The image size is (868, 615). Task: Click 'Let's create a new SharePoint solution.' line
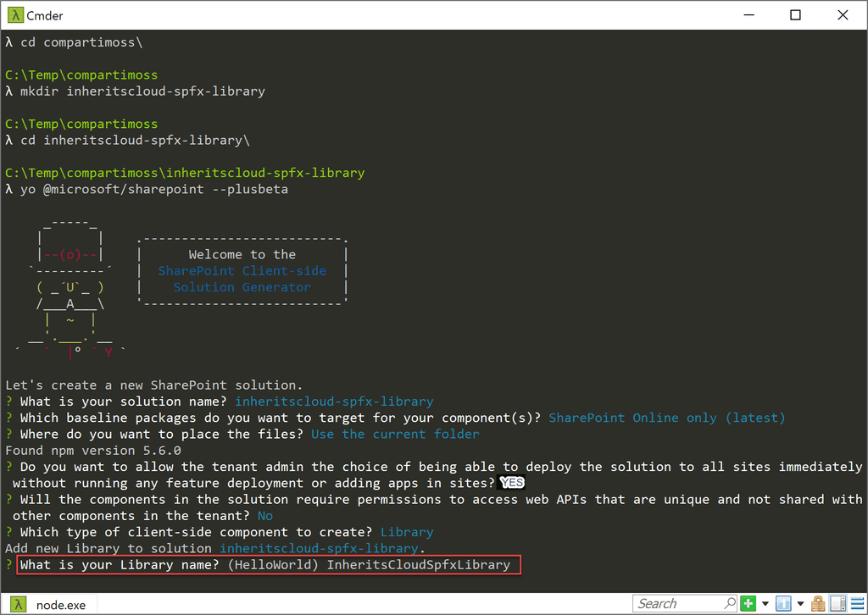(x=154, y=385)
